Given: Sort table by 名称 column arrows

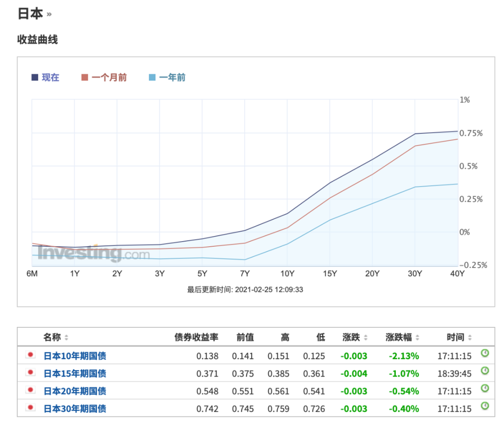Looking at the screenshot, I should click(66, 338).
